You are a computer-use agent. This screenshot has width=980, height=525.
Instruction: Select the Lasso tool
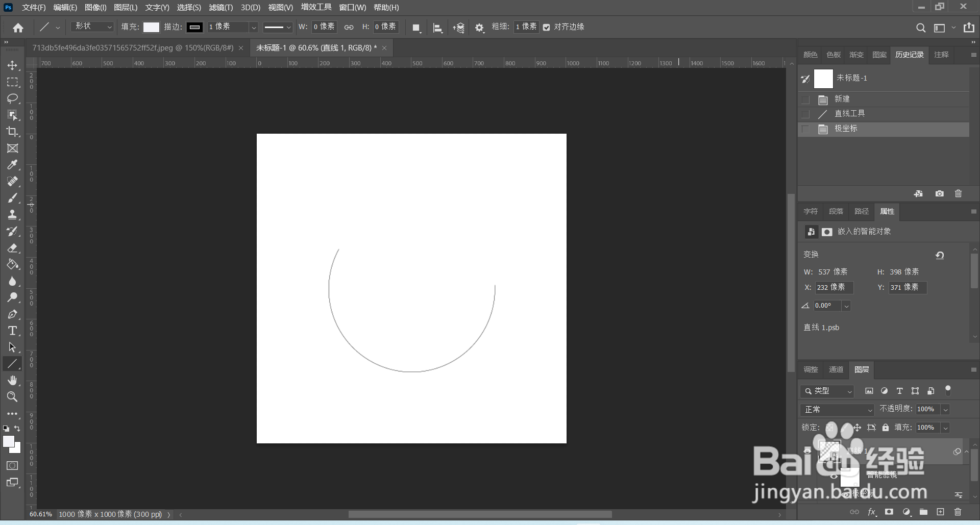tap(12, 98)
